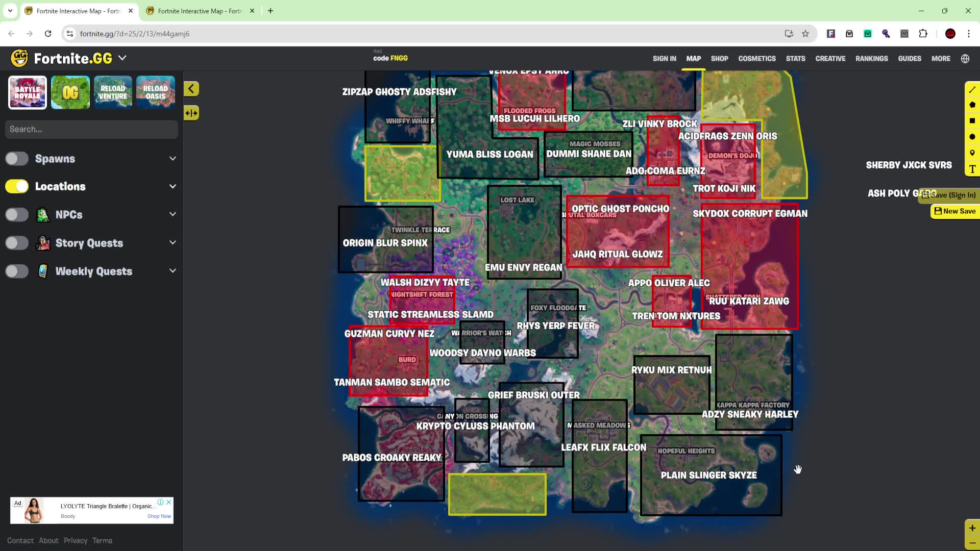The height and width of the screenshot is (551, 980).
Task: Select the Reload Oasis map thumbnail
Action: 156,92
